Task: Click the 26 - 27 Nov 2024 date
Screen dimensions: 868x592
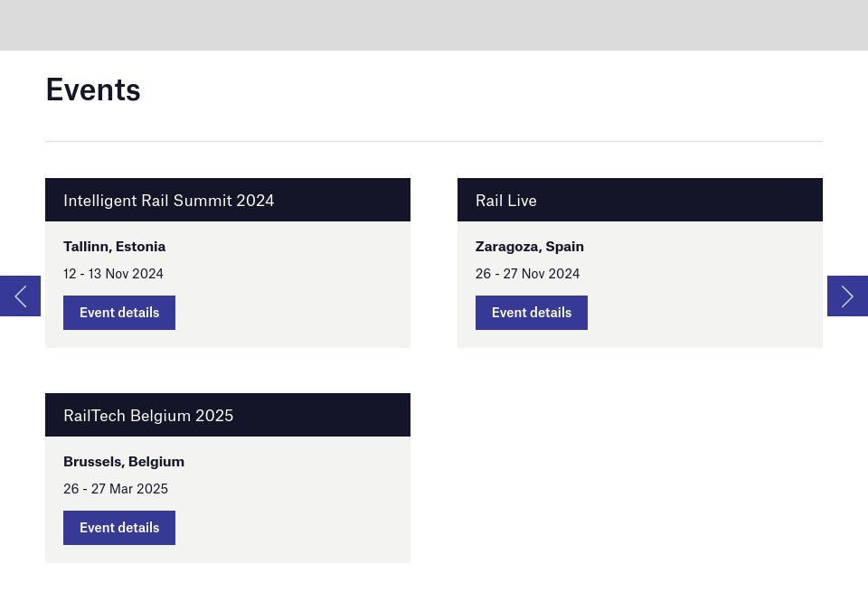Action: (527, 273)
